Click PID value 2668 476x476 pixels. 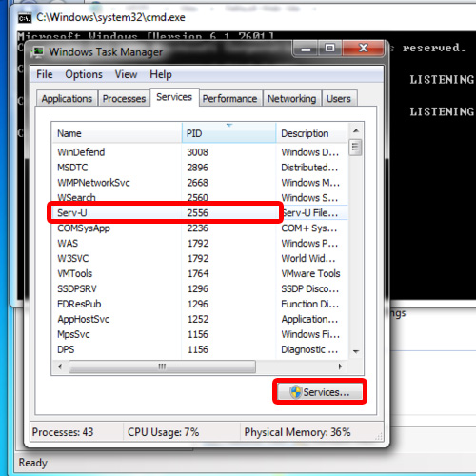(x=197, y=183)
